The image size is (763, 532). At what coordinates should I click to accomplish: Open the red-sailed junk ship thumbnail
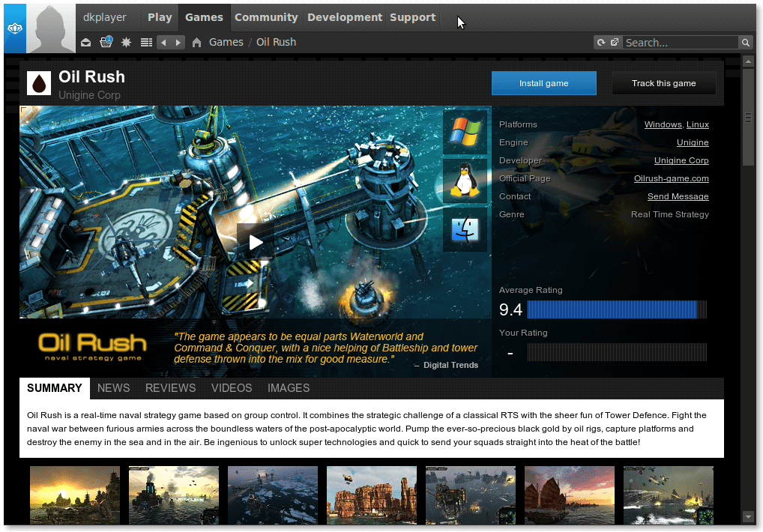tap(570, 495)
